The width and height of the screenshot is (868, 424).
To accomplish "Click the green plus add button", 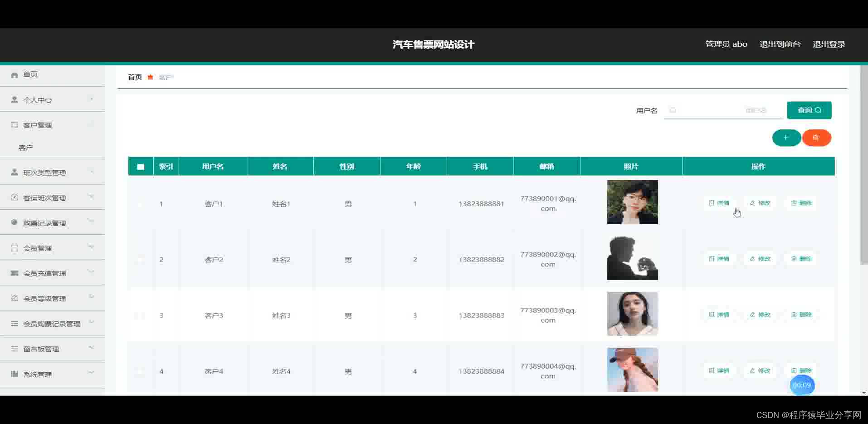I will [786, 138].
